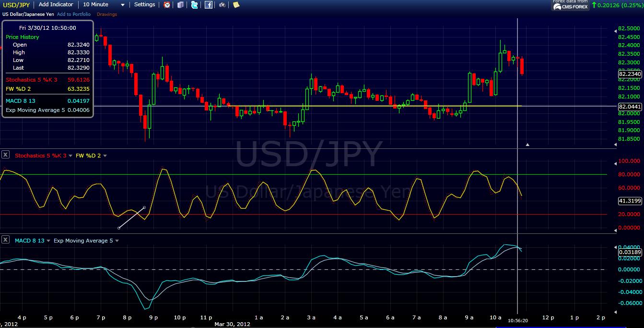Image resolution: width=644 pixels, height=328 pixels.
Task: Open the alarm clock alerts icon
Action: click(x=166, y=4)
